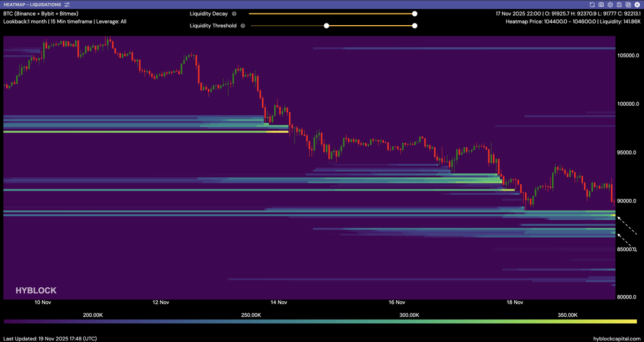Click the Liquidity Threshold lower handle

pos(326,25)
